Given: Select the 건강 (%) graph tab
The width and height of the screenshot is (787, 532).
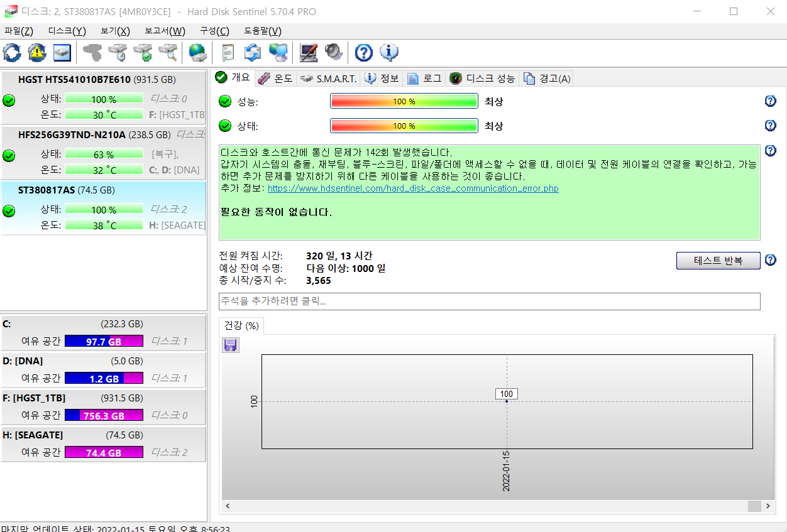Looking at the screenshot, I should (x=241, y=325).
